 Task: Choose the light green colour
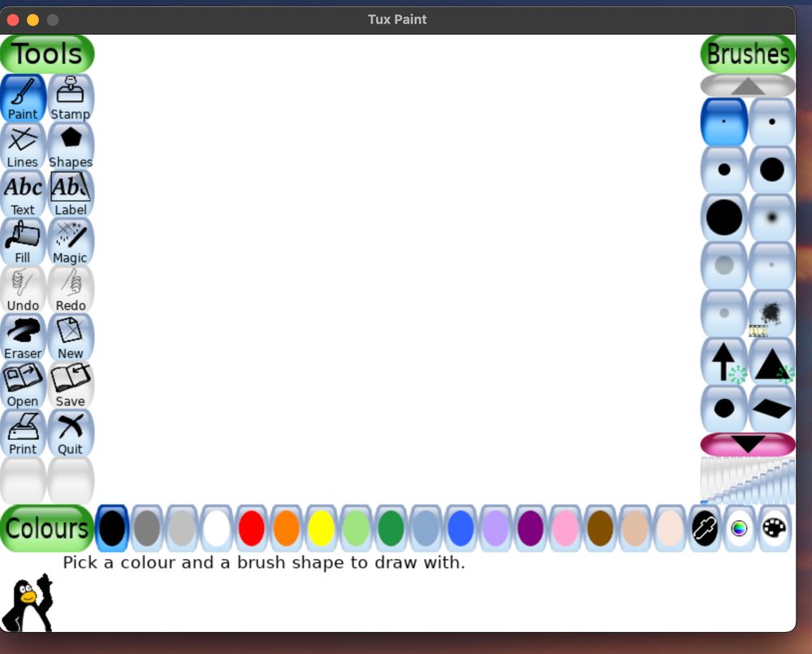pos(356,528)
